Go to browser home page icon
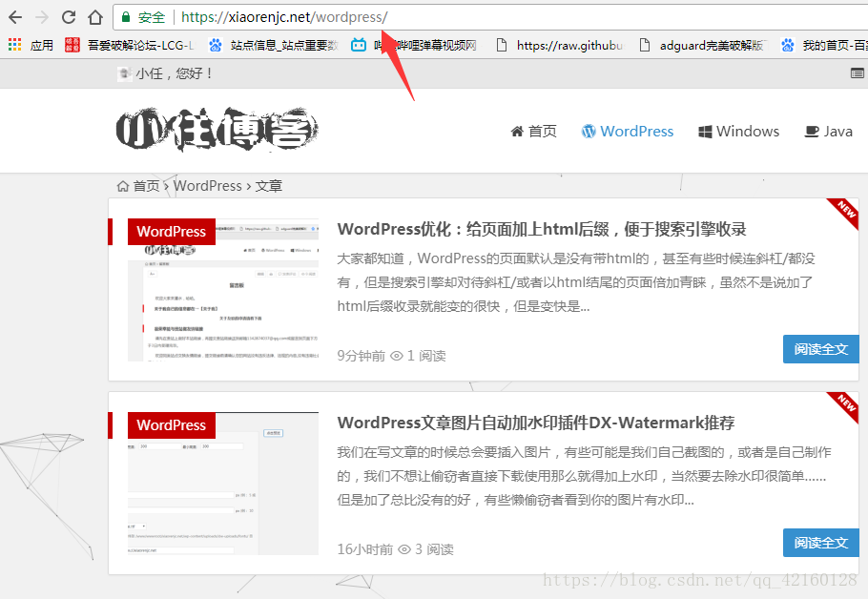This screenshot has height=599, width=868. [x=95, y=18]
